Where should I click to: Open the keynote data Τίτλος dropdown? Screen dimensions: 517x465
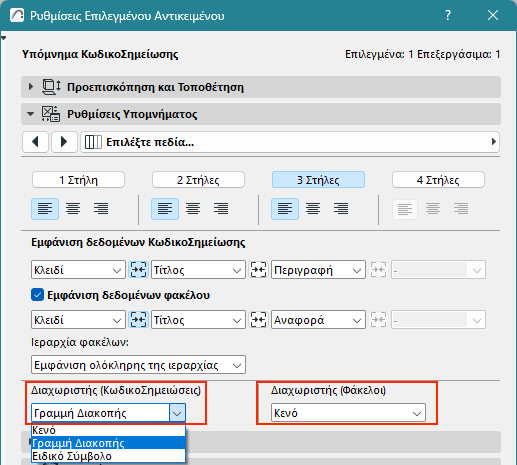(198, 270)
